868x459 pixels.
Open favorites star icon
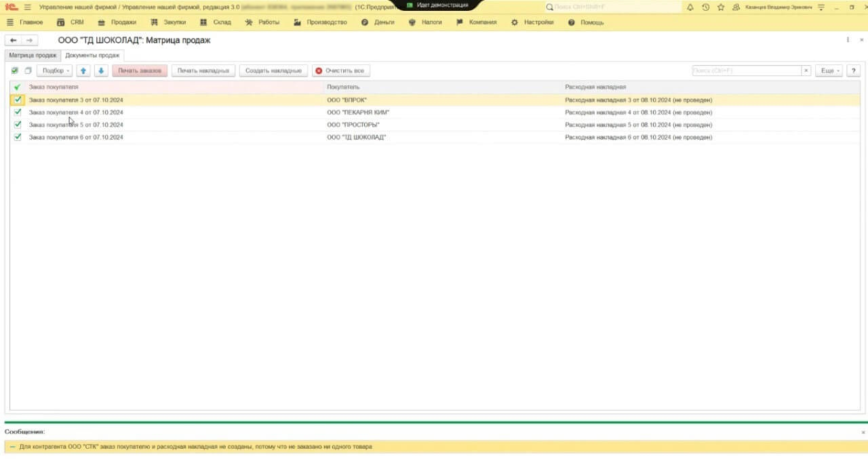[x=721, y=7]
